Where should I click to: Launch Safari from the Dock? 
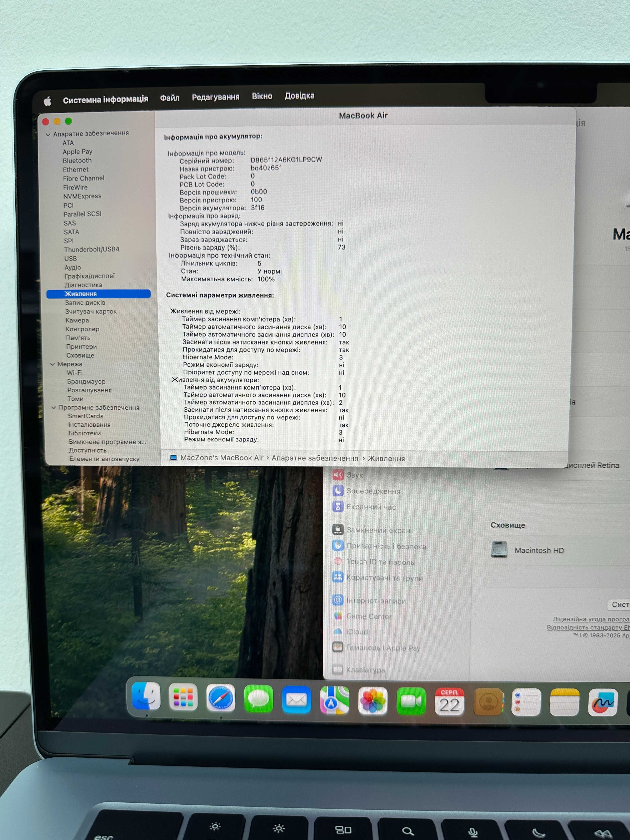pos(221,698)
